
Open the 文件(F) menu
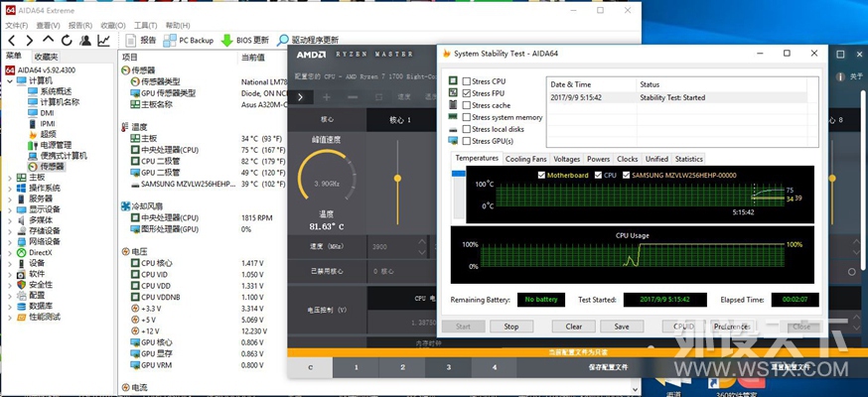(17, 26)
